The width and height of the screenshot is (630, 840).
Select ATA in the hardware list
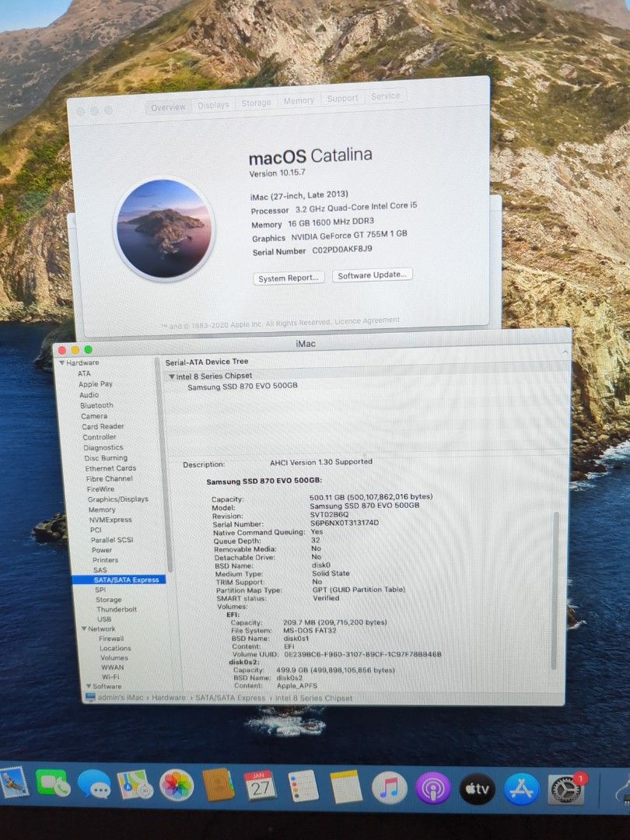point(84,373)
